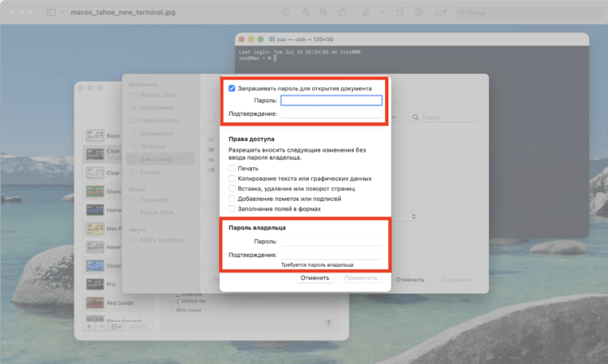The width and height of the screenshot is (608, 364).
Task: Click Отменить in the permissions dialog
Action: tap(315, 278)
